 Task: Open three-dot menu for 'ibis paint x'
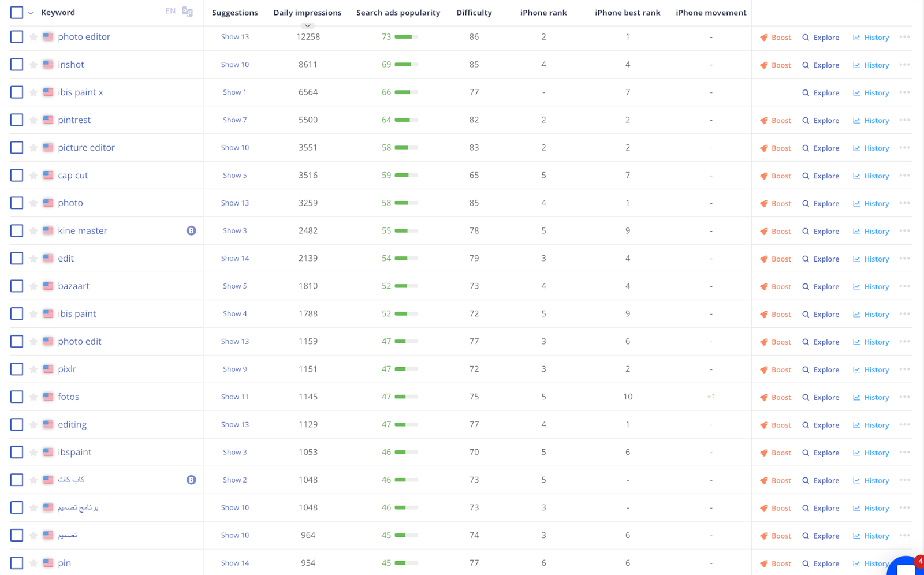tap(904, 92)
